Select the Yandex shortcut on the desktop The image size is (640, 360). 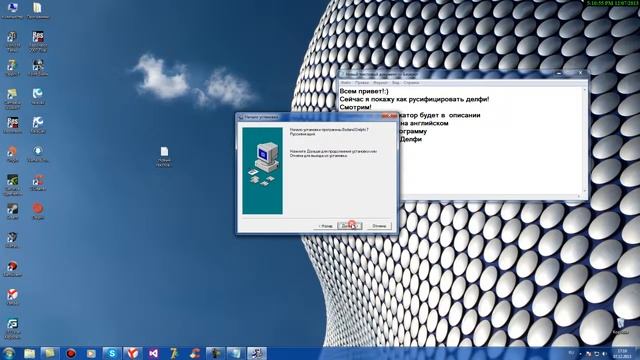coord(13,296)
